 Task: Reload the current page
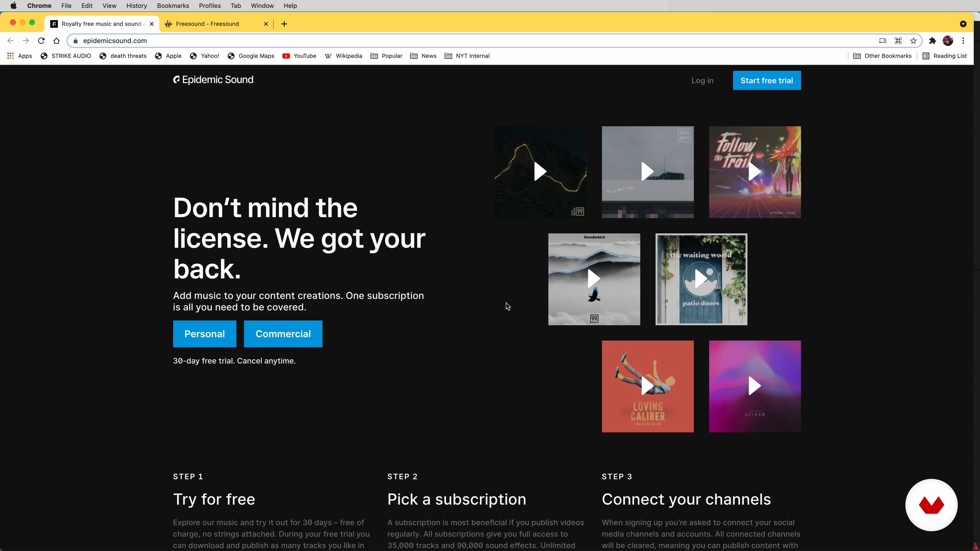tap(41, 41)
